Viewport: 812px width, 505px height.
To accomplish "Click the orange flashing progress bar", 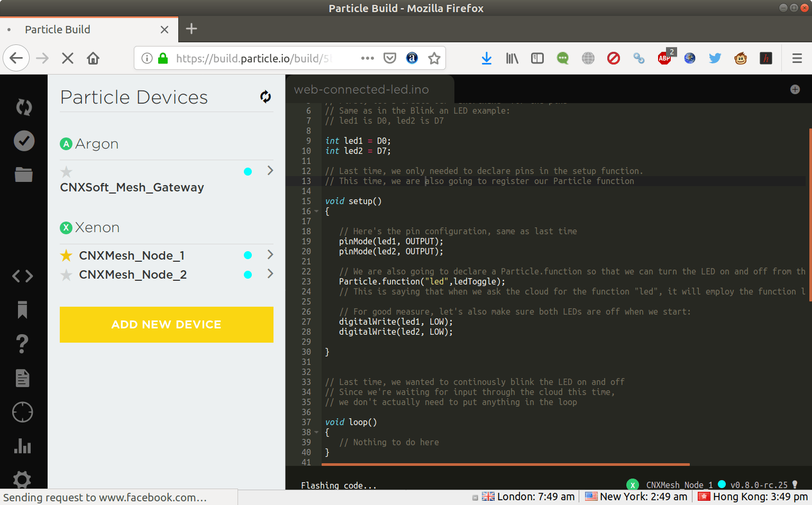I will [505, 464].
